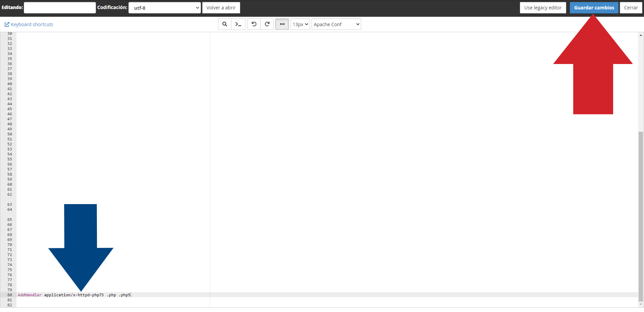Click the scrollbar down arrow

pos(641,304)
